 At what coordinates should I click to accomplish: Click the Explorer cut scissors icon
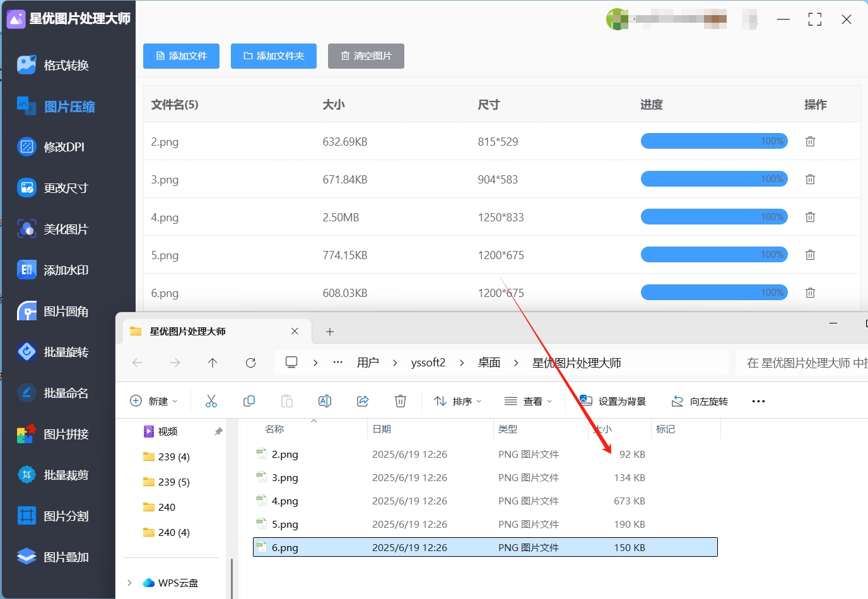[211, 401]
